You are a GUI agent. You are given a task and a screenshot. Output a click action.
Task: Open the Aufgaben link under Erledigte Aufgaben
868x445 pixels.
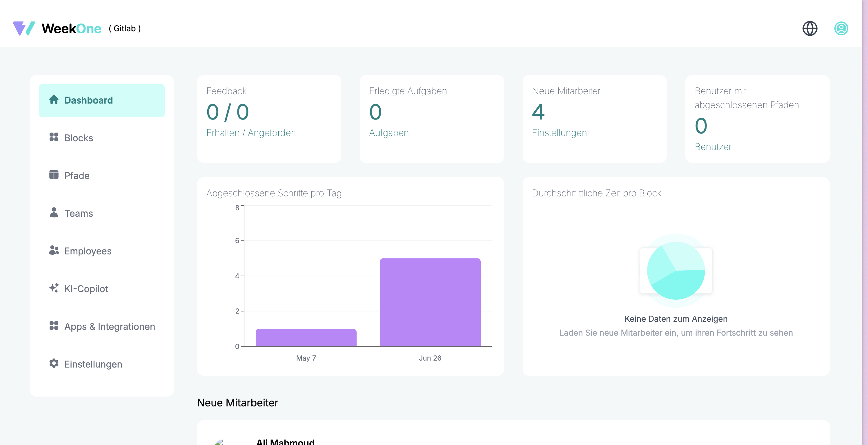(389, 133)
